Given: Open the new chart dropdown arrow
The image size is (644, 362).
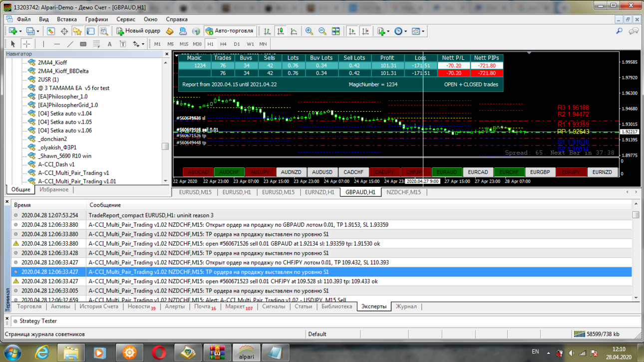Looking at the screenshot, I should 20,31.
